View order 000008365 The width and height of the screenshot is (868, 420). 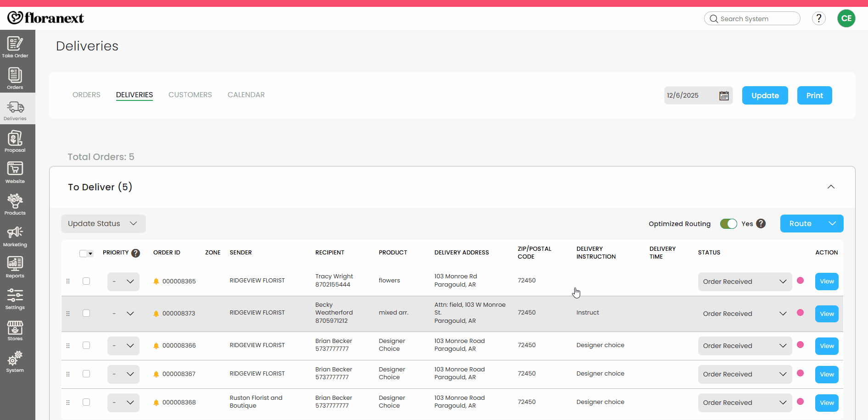[x=827, y=282]
